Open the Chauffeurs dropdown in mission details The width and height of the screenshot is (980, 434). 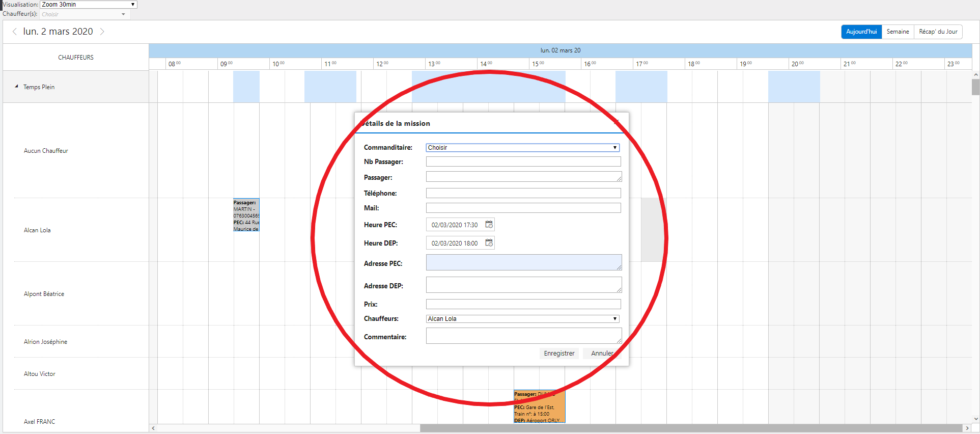click(x=522, y=319)
